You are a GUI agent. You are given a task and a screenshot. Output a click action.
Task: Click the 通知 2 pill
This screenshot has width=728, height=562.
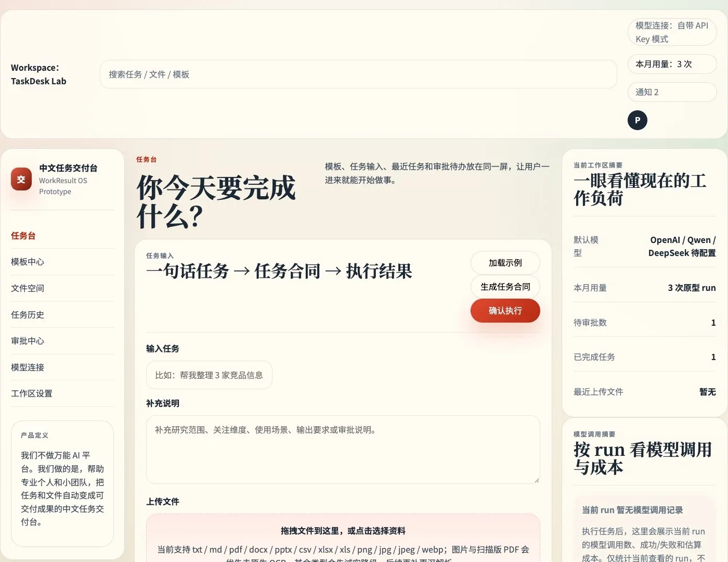click(672, 92)
